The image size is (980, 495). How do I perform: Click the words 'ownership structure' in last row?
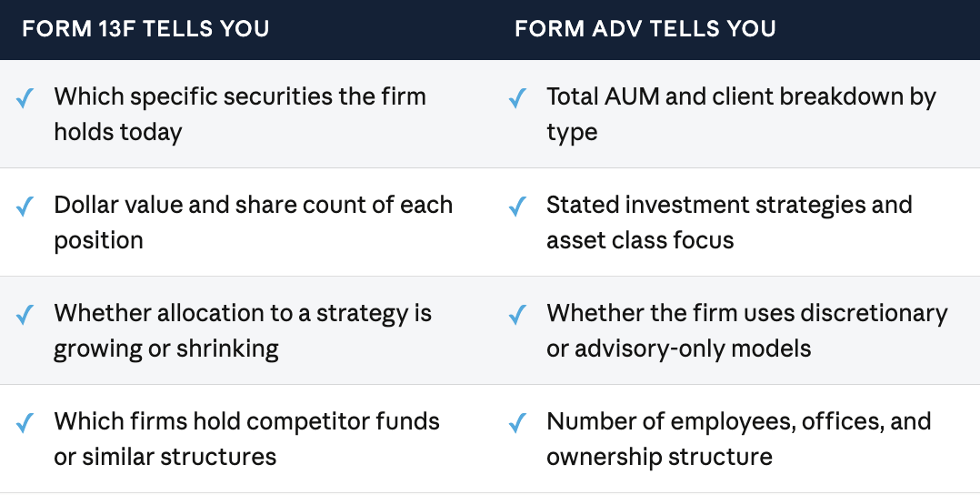click(659, 457)
